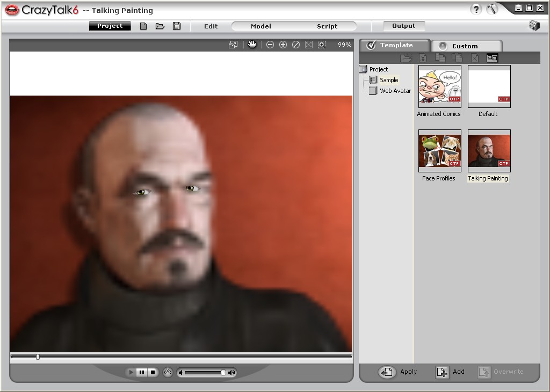Click the Fit to Window icon
550x392 pixels.
309,45
